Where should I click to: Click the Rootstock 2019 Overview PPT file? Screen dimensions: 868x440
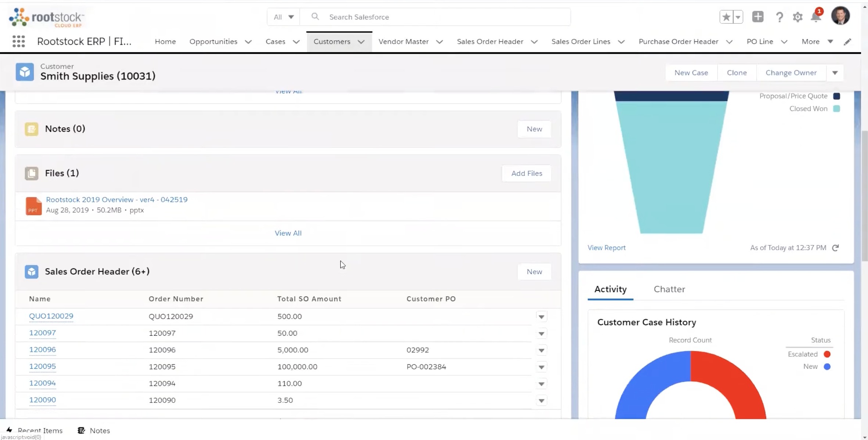coord(117,199)
